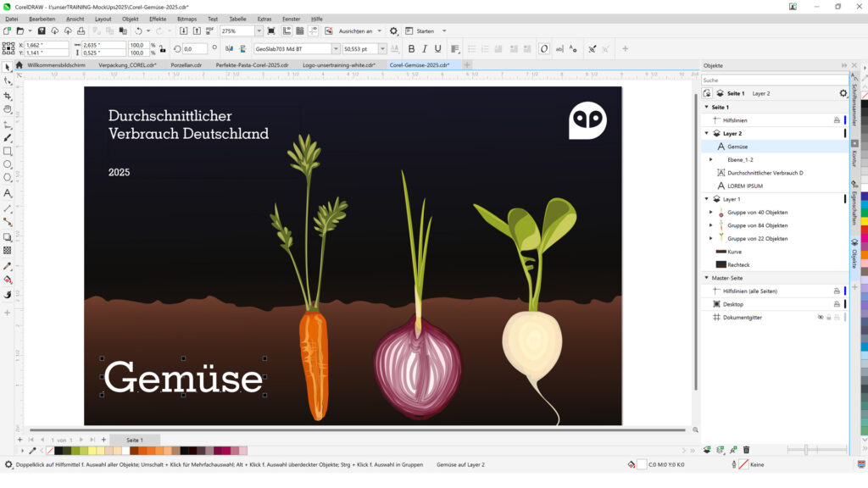Open the Datei menu

pos(12,19)
